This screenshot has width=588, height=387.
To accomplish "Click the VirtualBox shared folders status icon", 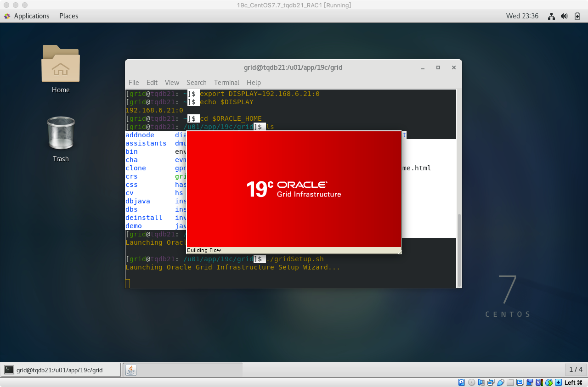I will tap(510, 382).
